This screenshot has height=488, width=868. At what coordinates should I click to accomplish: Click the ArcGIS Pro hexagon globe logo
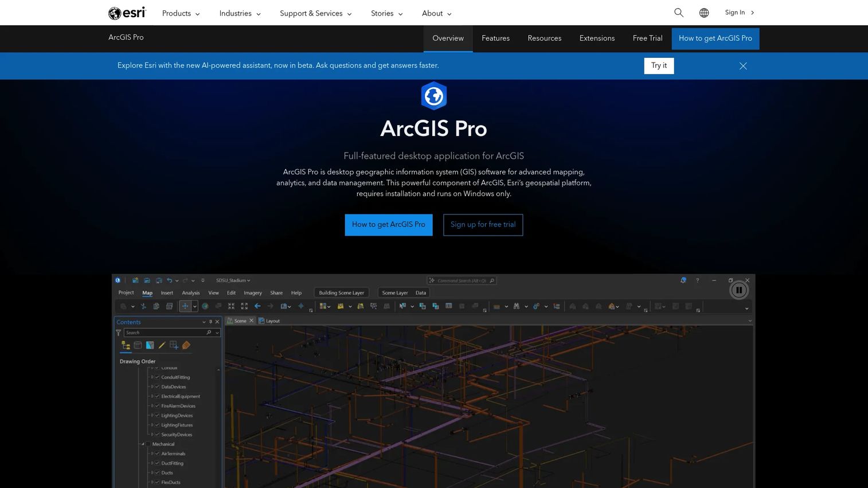[x=434, y=96]
